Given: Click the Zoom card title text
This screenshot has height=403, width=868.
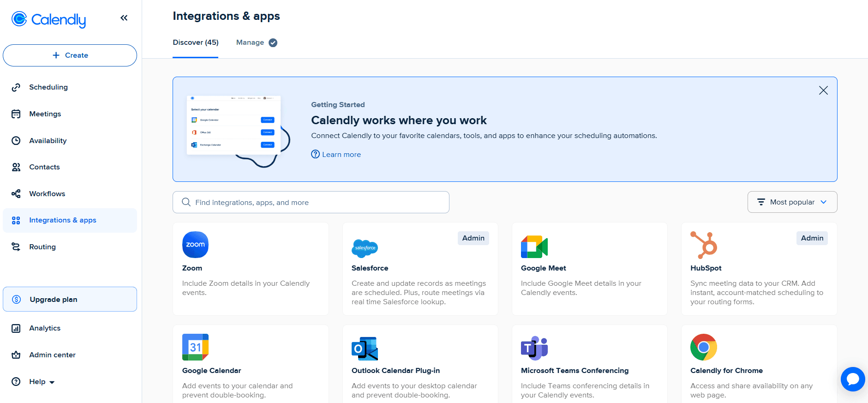Looking at the screenshot, I should coord(192,268).
